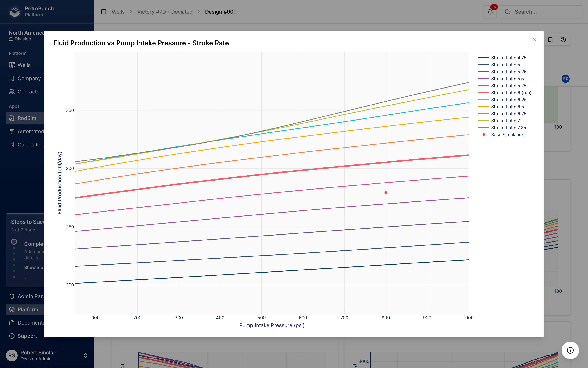Open the history clock icon
This screenshot has height=368, width=588.
[x=563, y=40]
